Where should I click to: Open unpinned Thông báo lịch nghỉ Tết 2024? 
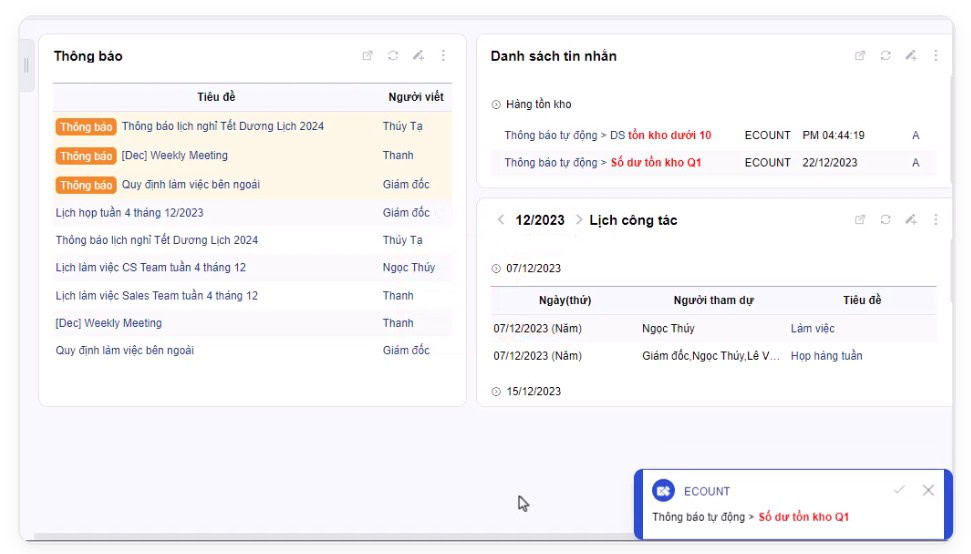point(157,240)
